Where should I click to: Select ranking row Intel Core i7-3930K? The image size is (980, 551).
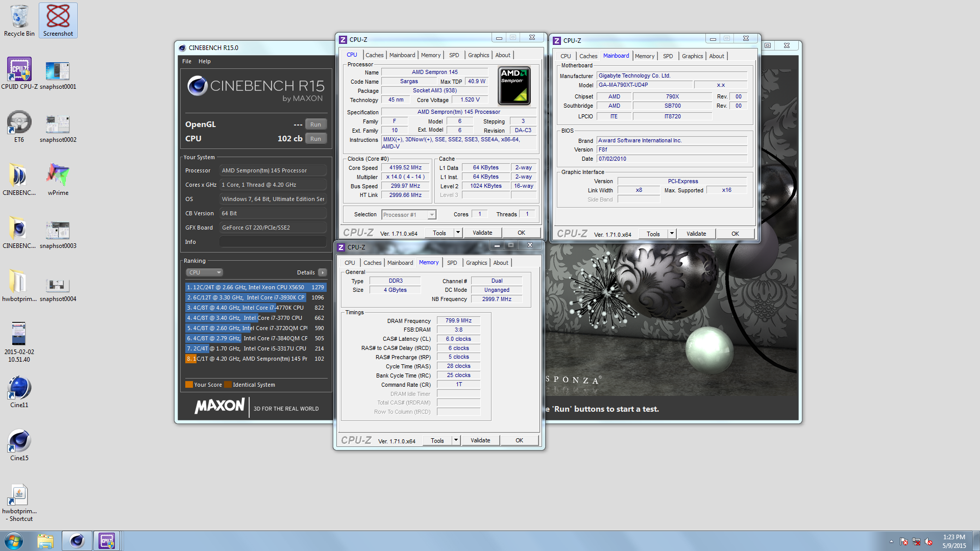[x=256, y=297]
